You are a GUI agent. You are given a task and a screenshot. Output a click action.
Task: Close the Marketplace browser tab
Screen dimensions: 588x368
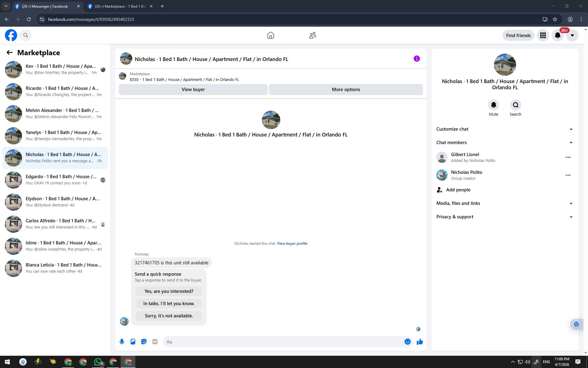click(151, 6)
